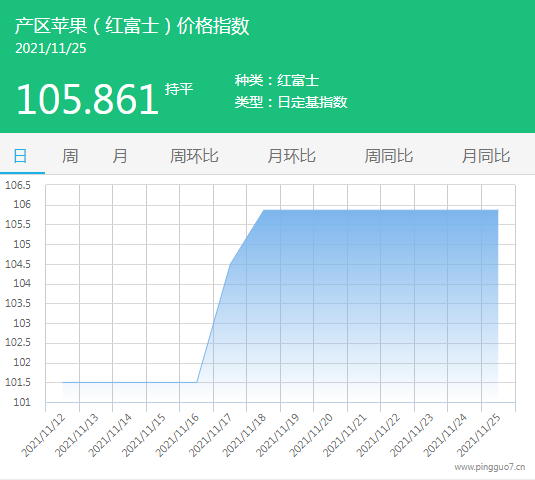535x480 pixels.
Task: Click the 种类：红富士 label
Action: pyautogui.click(x=277, y=81)
